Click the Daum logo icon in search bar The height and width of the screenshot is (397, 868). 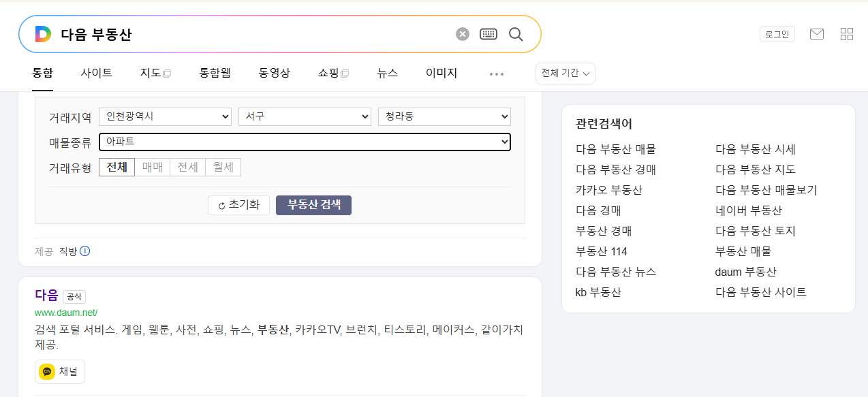[43, 34]
